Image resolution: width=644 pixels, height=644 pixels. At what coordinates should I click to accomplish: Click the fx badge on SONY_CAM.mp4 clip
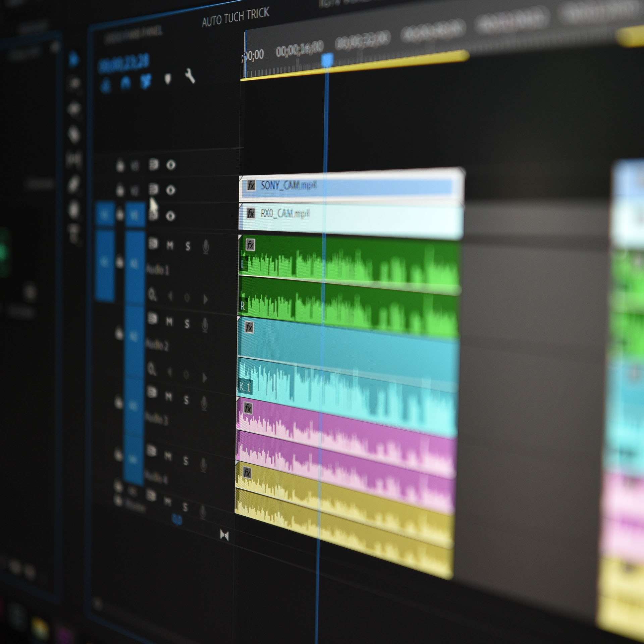coord(251,185)
